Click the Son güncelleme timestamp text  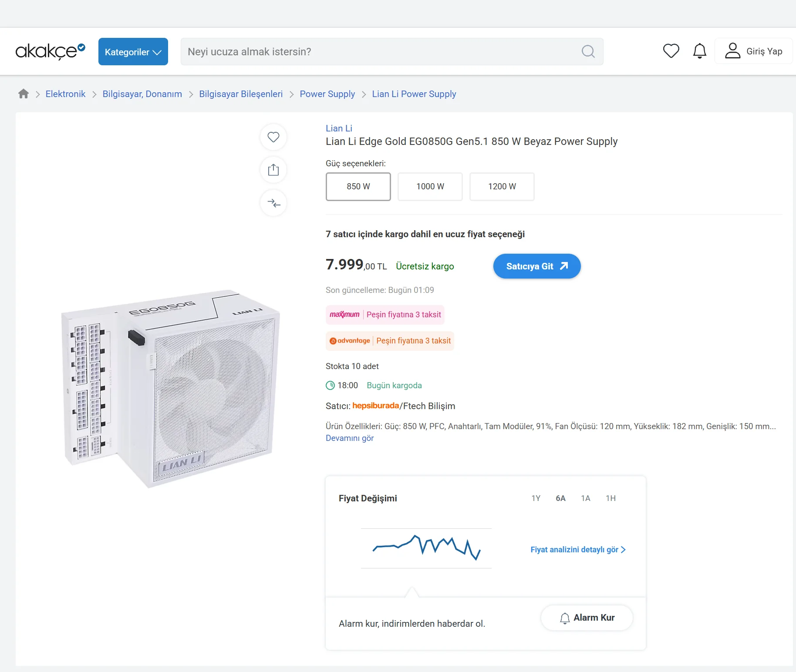tap(380, 290)
